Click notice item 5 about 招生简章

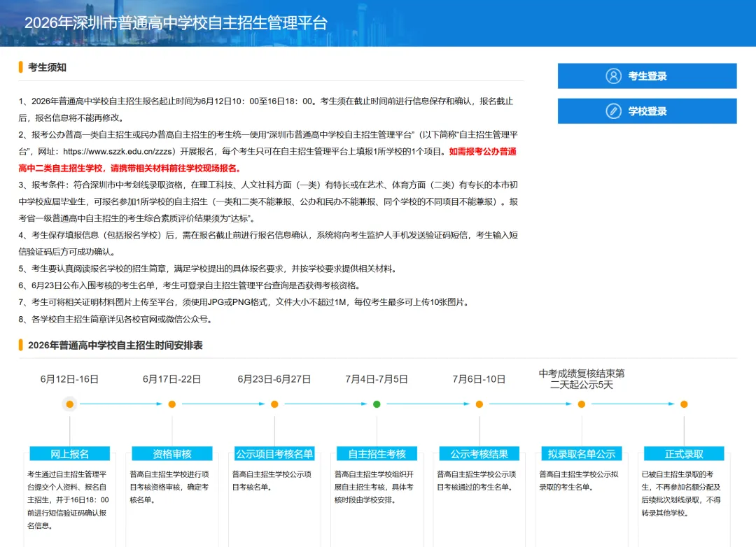[209, 269]
